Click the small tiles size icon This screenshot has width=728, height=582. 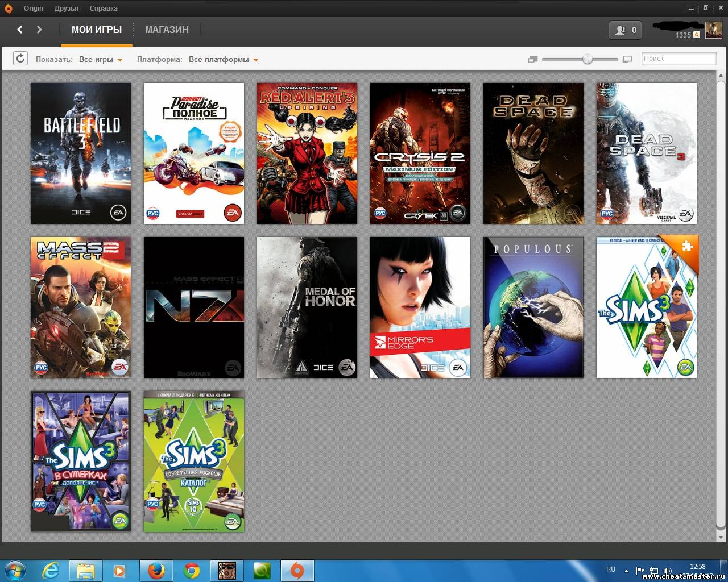[532, 59]
